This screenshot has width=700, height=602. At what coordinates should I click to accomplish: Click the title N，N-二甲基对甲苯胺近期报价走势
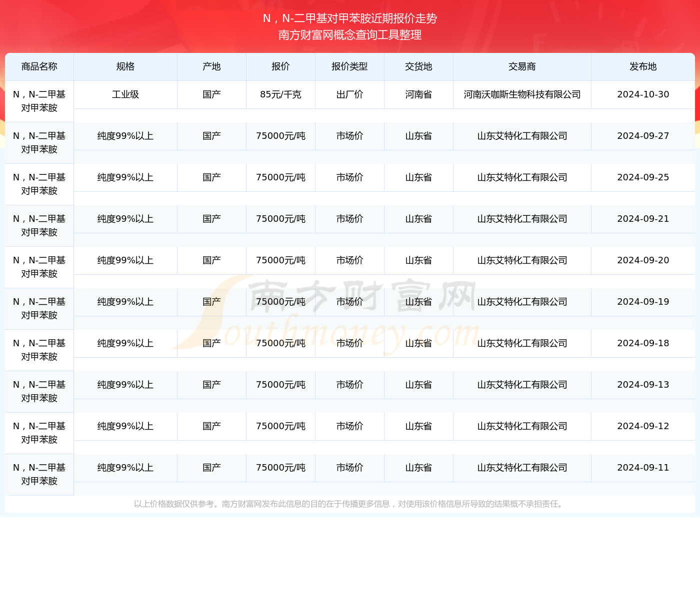[x=350, y=18]
